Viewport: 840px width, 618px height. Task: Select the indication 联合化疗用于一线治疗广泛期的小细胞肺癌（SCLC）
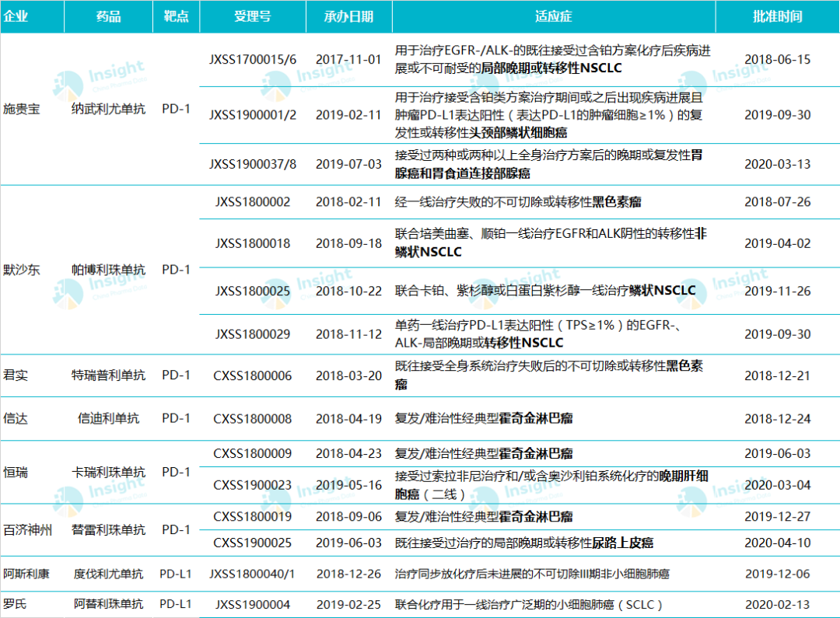[529, 605]
